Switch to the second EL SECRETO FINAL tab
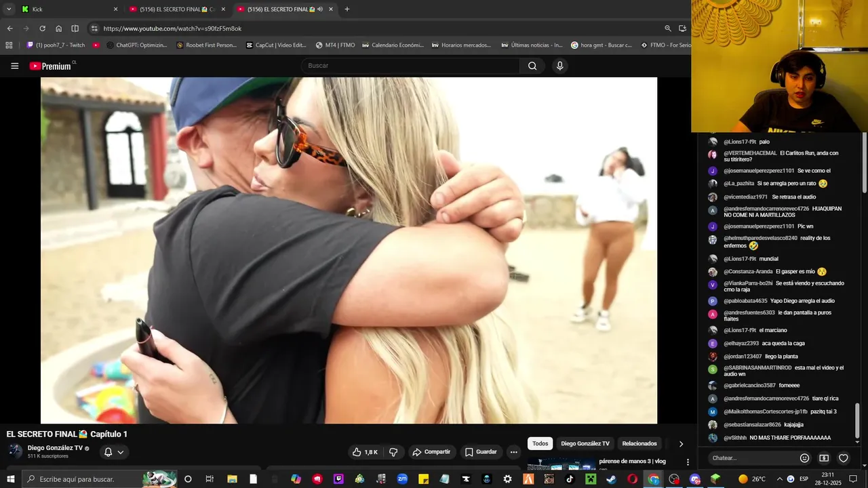This screenshot has width=868, height=488. coord(176,9)
